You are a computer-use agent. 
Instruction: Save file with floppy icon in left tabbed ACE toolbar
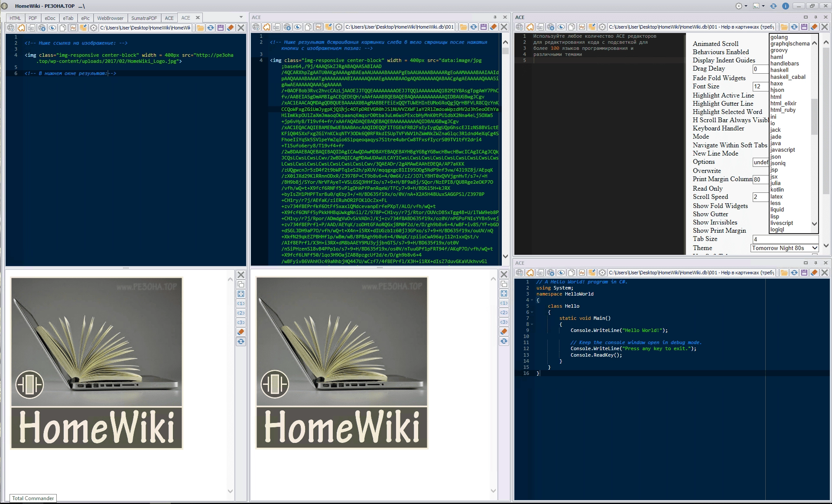click(221, 28)
